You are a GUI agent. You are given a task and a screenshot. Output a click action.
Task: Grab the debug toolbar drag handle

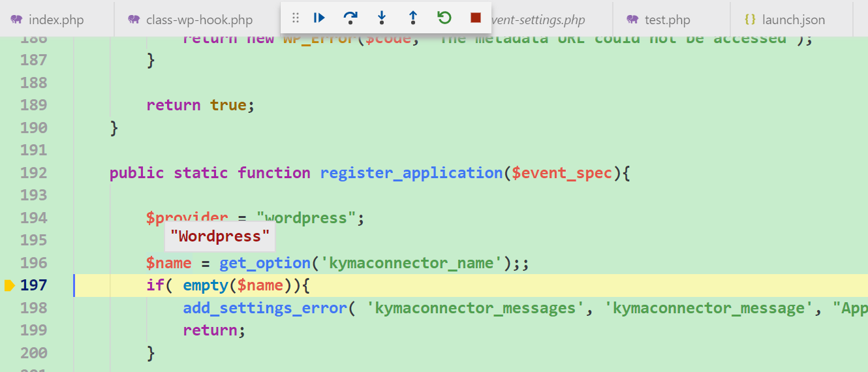296,18
